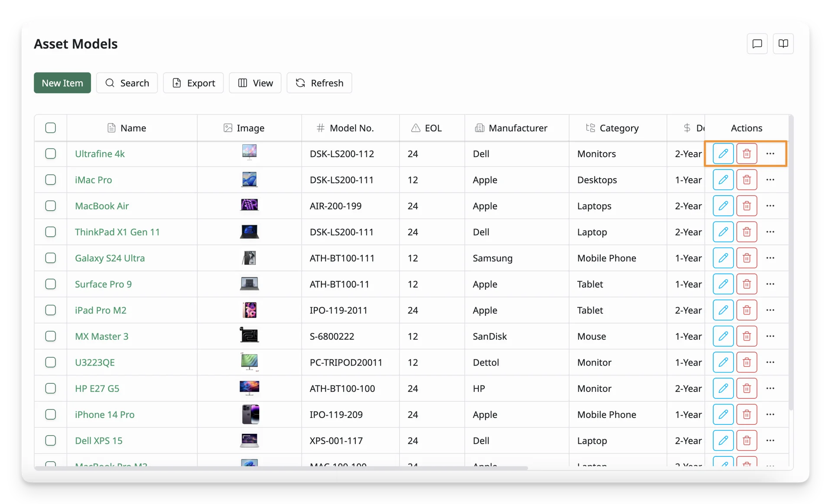Image resolution: width=831 pixels, height=504 pixels.
Task: Open more actions for iPad Pro M2
Action: (x=770, y=310)
